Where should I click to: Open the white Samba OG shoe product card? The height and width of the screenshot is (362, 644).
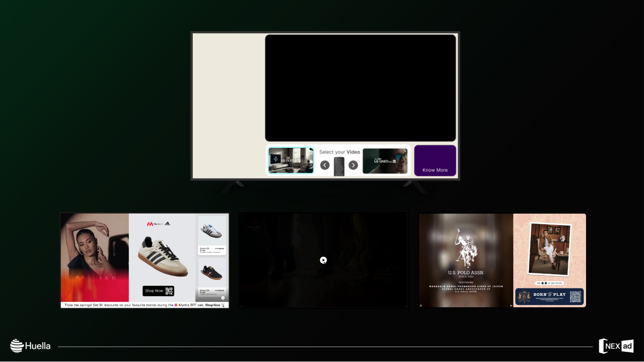click(212, 235)
